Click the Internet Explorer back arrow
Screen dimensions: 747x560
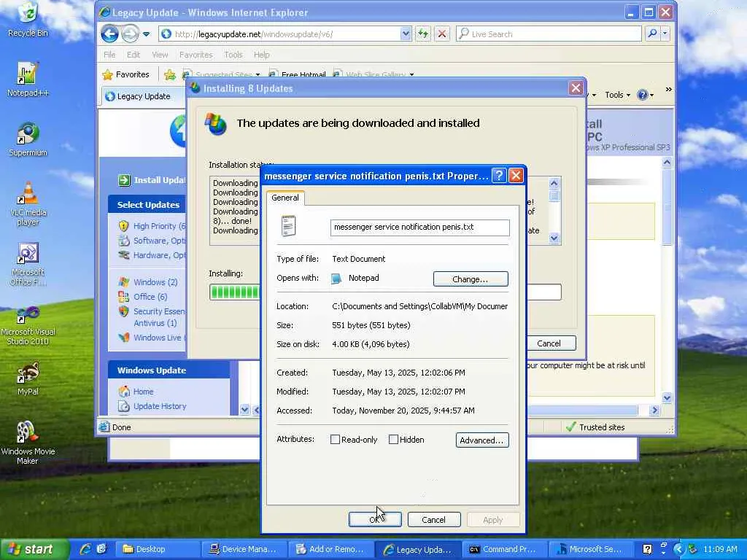pos(109,34)
